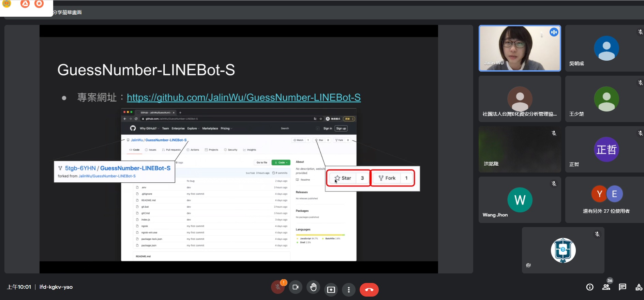Click the highlighted Fork button on slide
The width and height of the screenshot is (644, 300).
click(x=392, y=178)
